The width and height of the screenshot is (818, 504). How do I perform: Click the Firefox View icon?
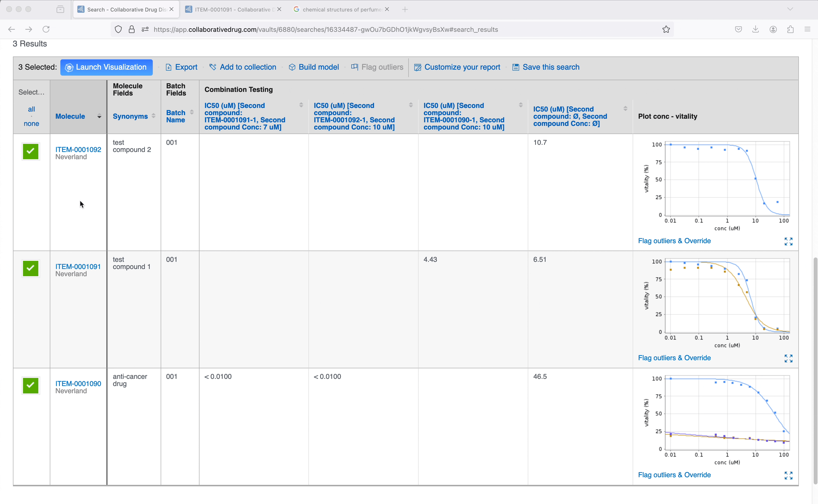(x=60, y=9)
